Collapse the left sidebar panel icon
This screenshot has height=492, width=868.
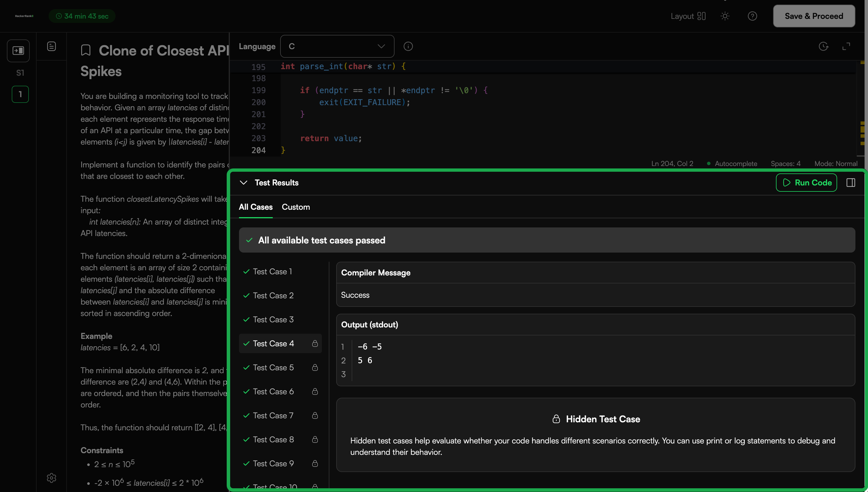pyautogui.click(x=18, y=51)
